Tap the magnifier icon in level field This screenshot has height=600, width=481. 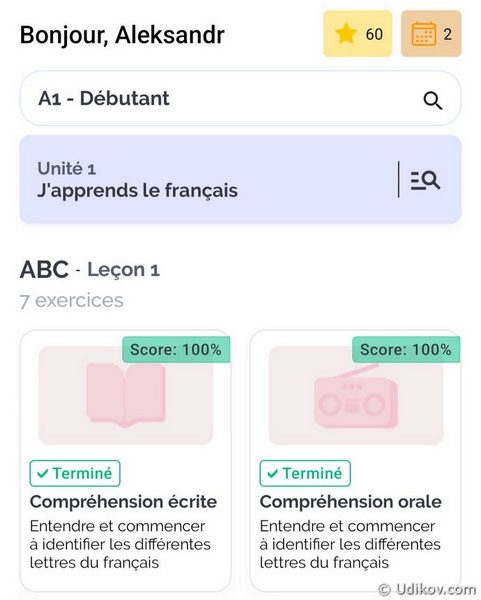[432, 101]
